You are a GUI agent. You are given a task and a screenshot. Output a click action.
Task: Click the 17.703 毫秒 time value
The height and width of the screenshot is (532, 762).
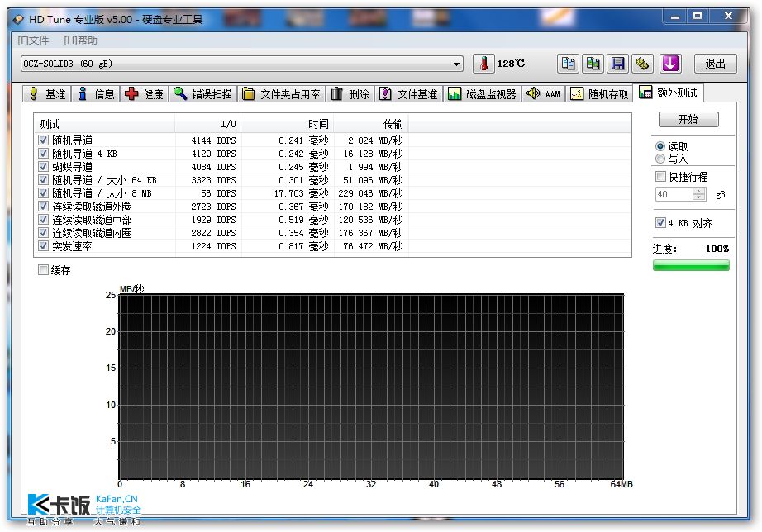point(302,192)
